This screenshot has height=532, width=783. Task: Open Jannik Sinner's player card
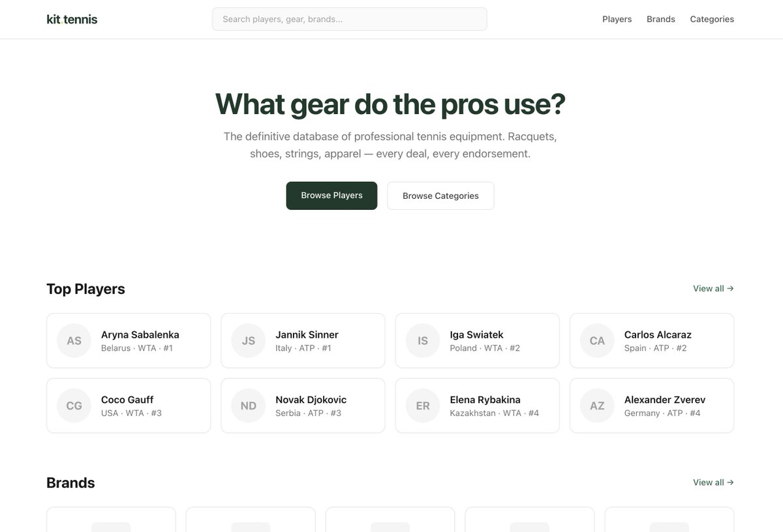[x=303, y=340]
